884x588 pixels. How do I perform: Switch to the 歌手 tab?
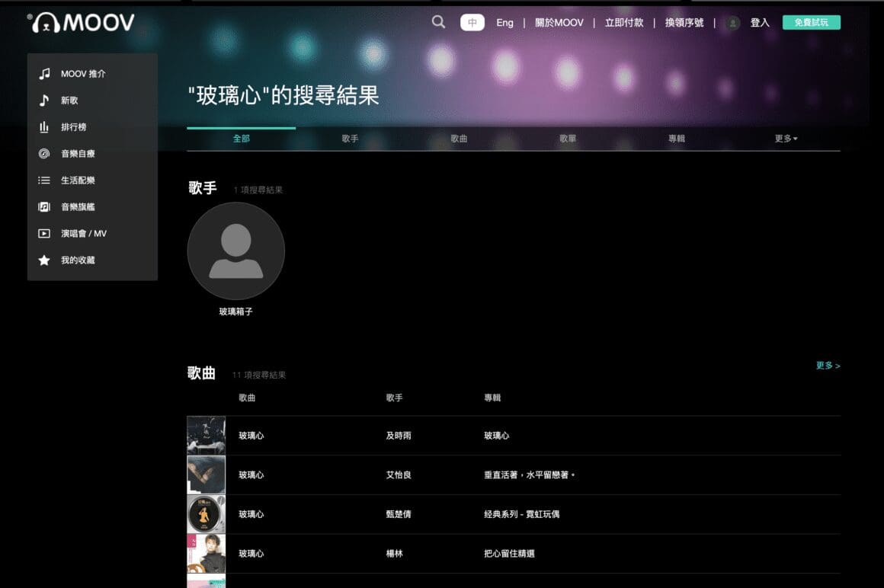(x=350, y=139)
